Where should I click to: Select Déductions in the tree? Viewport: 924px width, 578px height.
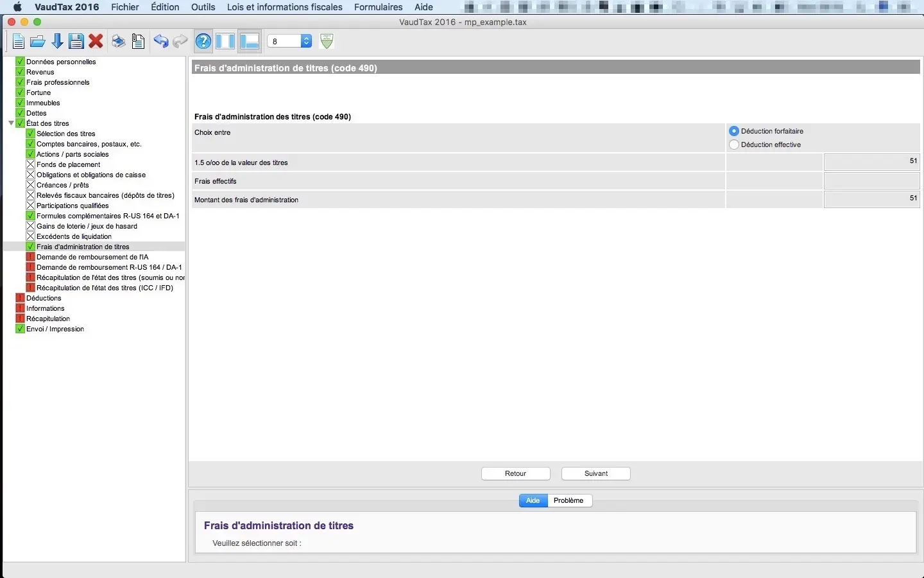(x=44, y=298)
